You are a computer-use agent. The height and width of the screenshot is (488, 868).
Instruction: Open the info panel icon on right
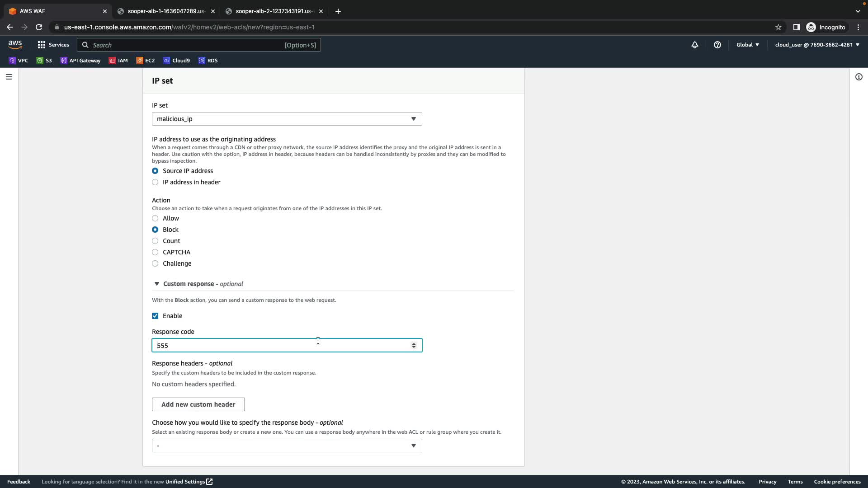click(859, 77)
